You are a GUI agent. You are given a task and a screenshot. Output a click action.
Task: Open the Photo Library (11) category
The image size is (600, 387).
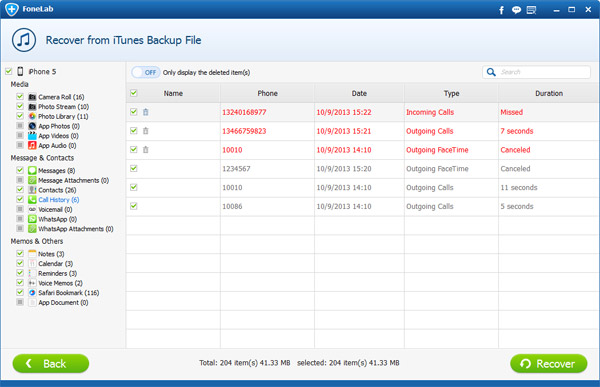pyautogui.click(x=63, y=116)
